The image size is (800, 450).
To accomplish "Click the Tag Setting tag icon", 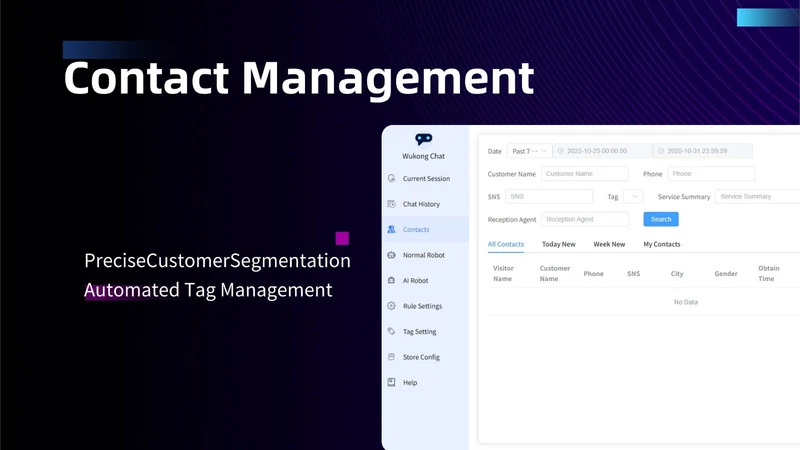I will (391, 331).
